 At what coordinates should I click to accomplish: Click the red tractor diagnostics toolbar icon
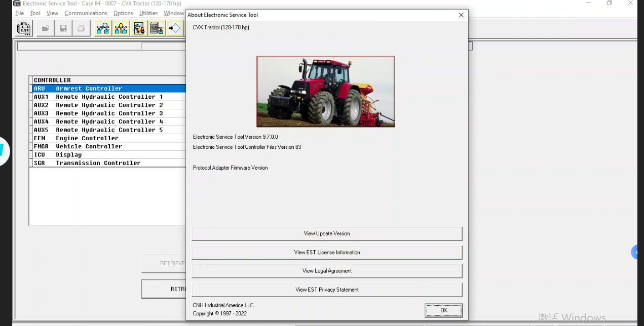139,28
